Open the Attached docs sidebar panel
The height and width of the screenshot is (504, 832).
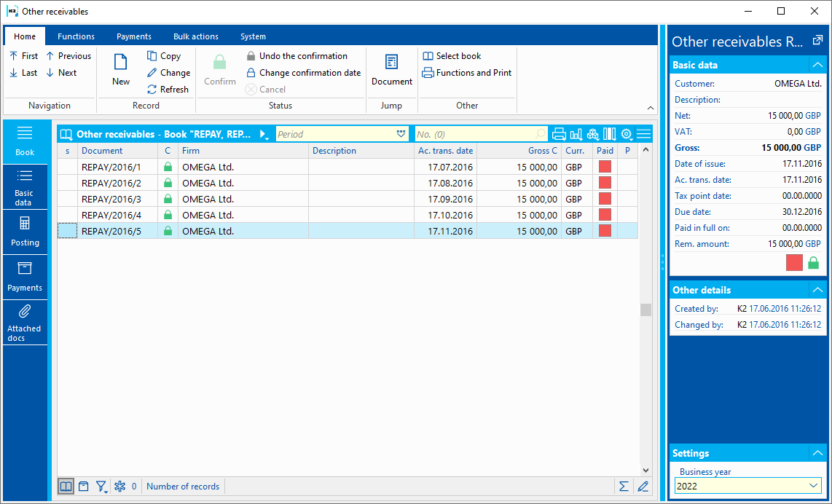coord(25,323)
